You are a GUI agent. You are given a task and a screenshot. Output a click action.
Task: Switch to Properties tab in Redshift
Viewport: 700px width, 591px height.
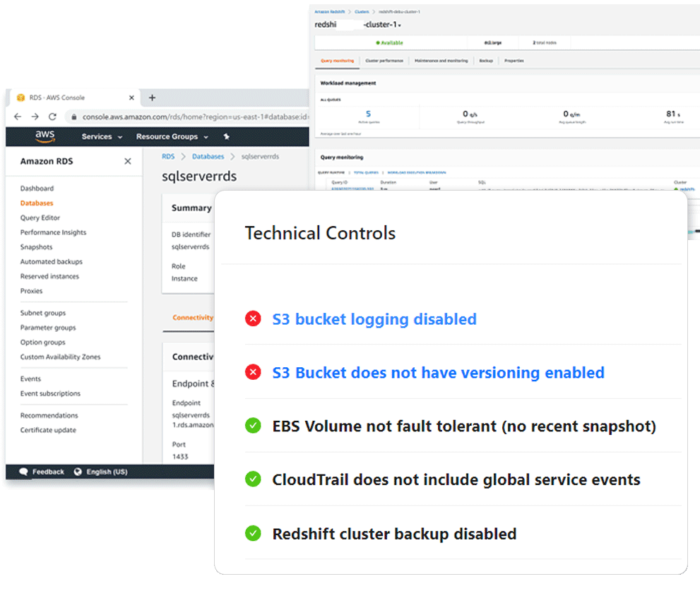click(x=514, y=61)
